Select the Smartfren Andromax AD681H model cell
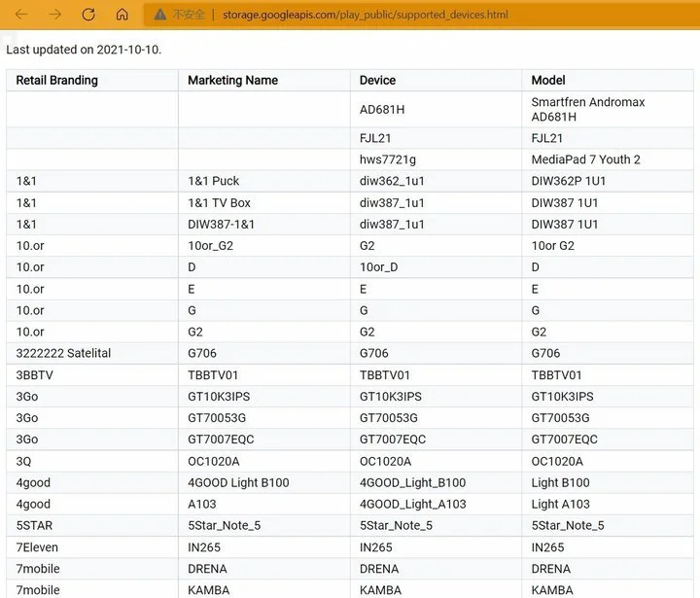The width and height of the screenshot is (700, 598). tap(608, 110)
